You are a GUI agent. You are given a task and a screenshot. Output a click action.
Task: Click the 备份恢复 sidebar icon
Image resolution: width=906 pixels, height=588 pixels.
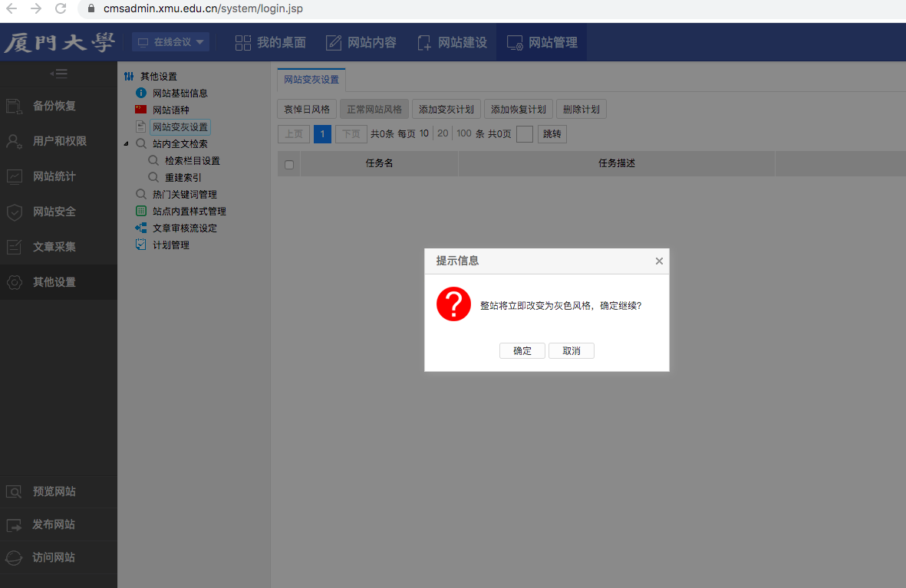click(x=15, y=106)
